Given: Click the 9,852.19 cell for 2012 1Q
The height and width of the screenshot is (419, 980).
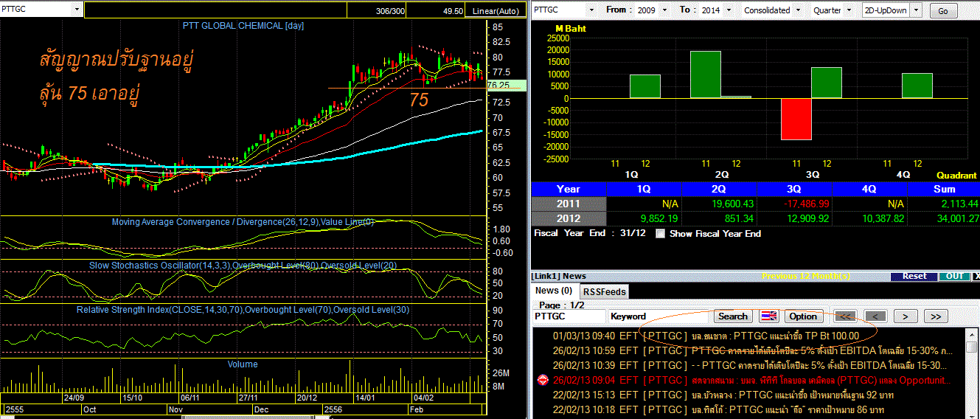Looking at the screenshot, I should (x=644, y=218).
